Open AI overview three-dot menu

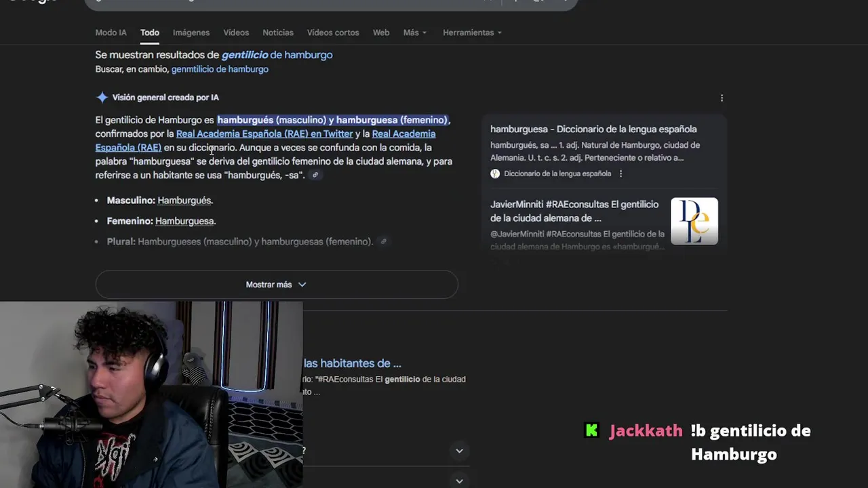722,98
